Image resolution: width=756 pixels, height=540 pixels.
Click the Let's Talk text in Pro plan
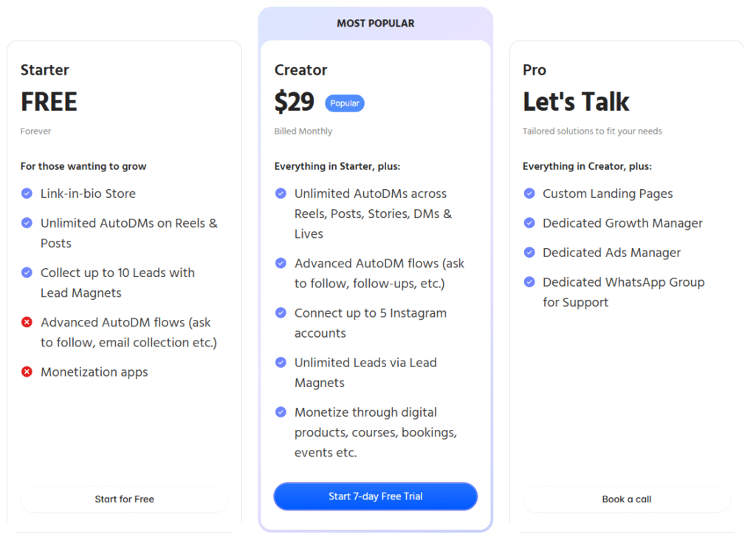point(576,101)
